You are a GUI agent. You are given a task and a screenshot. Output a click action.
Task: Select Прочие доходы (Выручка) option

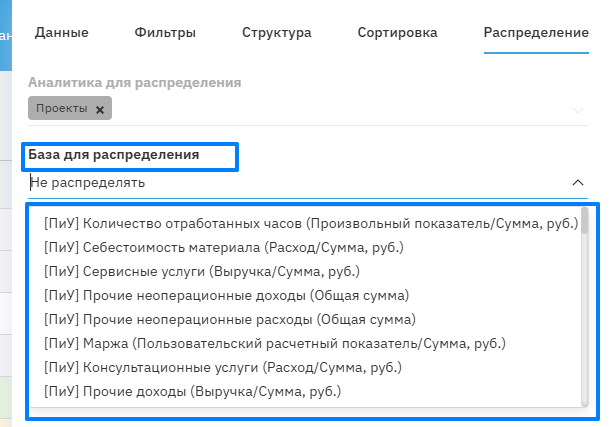click(x=193, y=391)
